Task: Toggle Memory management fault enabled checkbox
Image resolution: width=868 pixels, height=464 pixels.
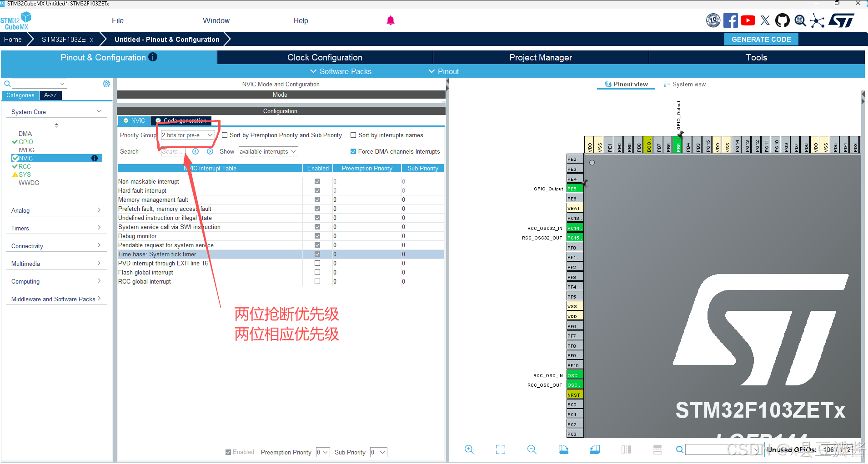Action: 317,200
